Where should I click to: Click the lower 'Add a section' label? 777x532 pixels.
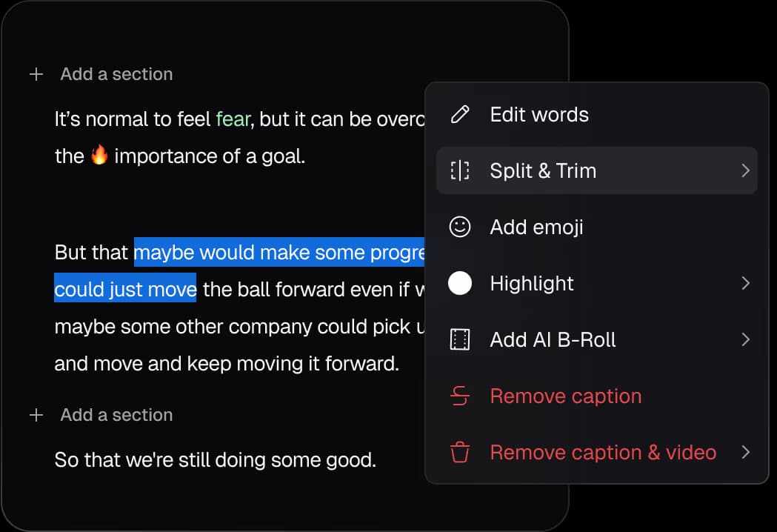tap(116, 415)
